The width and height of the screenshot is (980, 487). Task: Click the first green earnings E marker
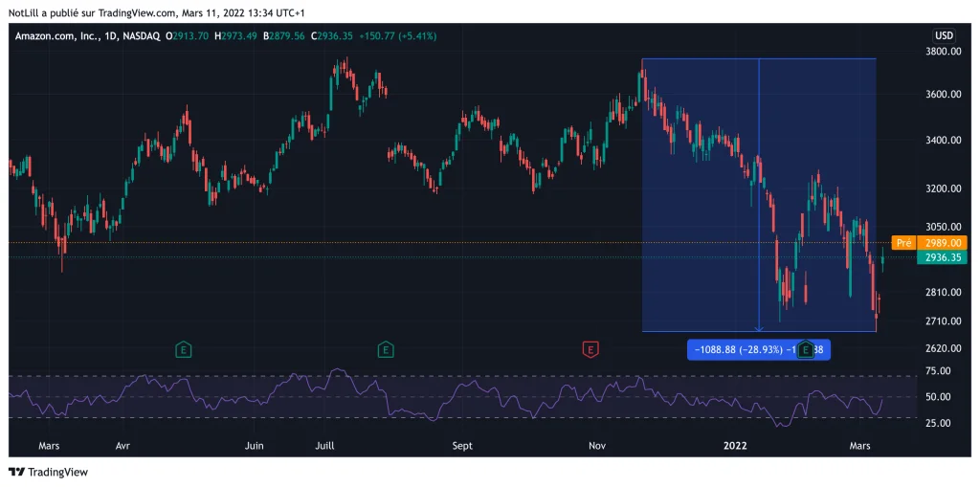pyautogui.click(x=183, y=350)
